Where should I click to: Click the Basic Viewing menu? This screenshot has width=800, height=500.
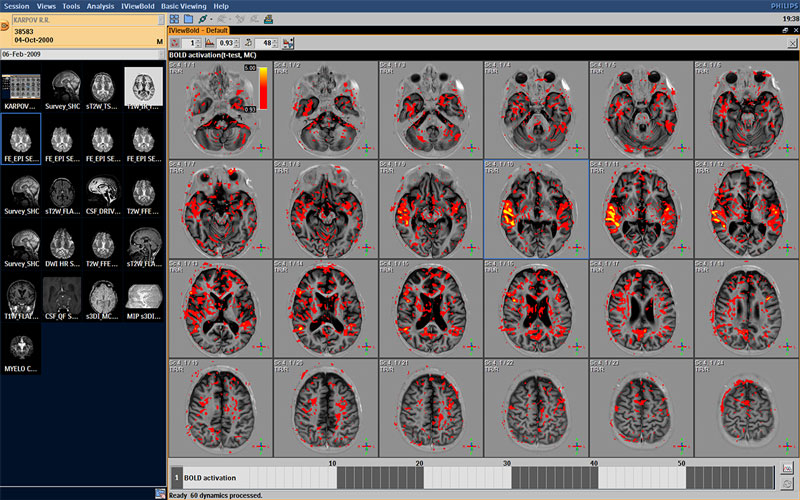pos(183,6)
